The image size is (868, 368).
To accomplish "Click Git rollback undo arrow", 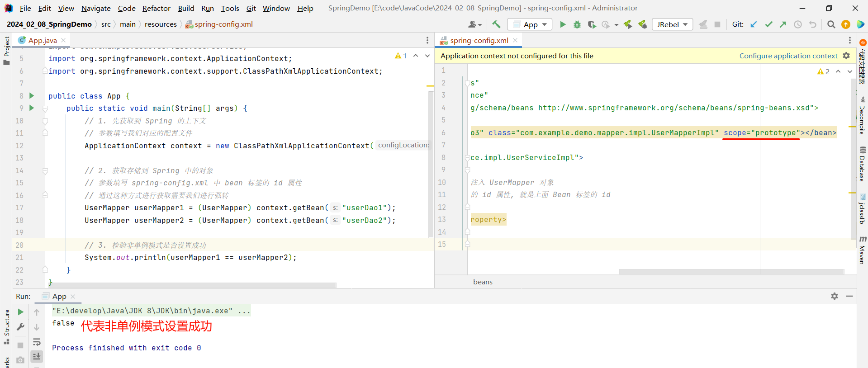I will pos(813,24).
